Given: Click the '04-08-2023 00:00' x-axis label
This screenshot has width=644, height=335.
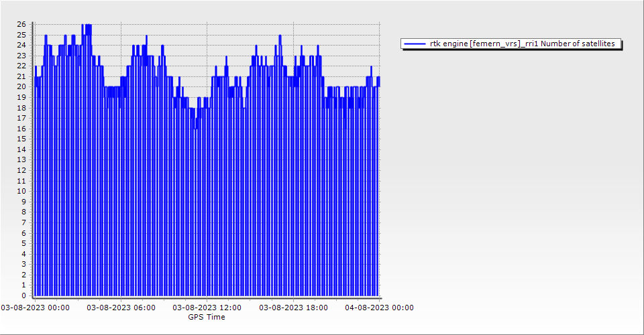Looking at the screenshot, I should (379, 308).
